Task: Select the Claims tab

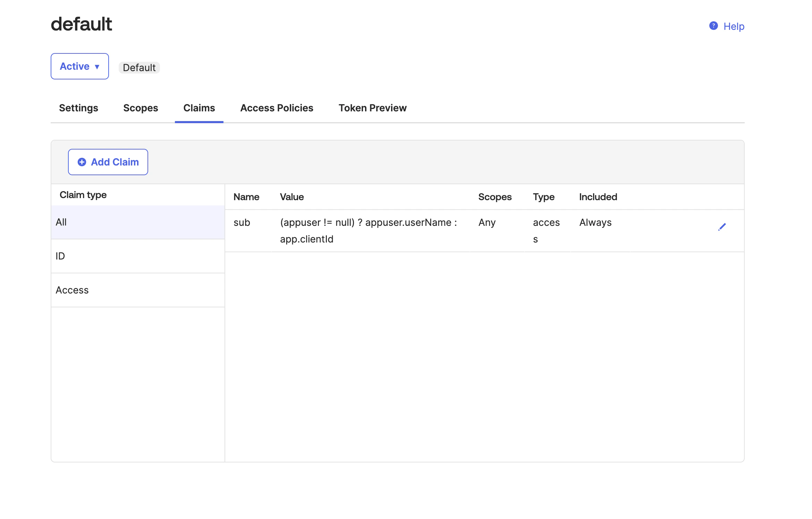Action: tap(199, 108)
